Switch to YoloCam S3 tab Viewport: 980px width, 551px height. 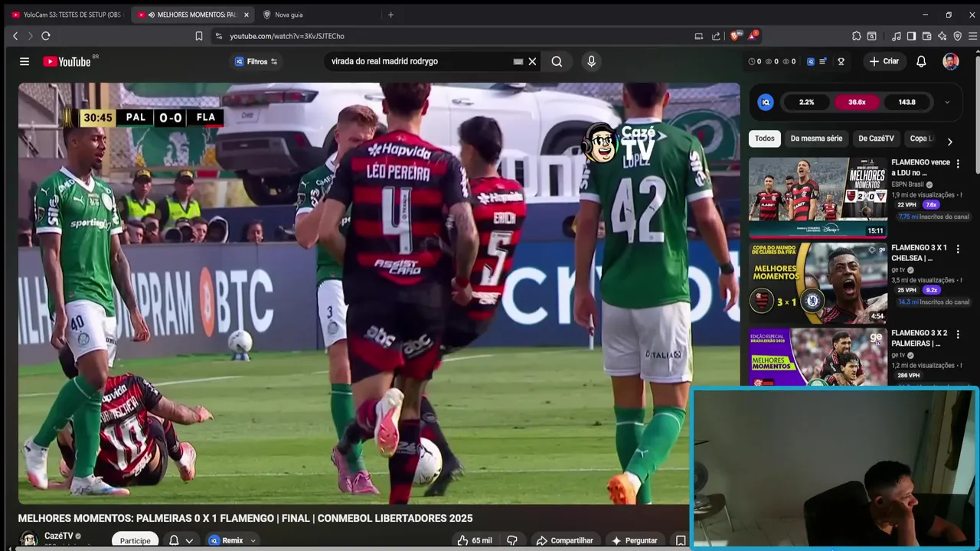point(66,15)
